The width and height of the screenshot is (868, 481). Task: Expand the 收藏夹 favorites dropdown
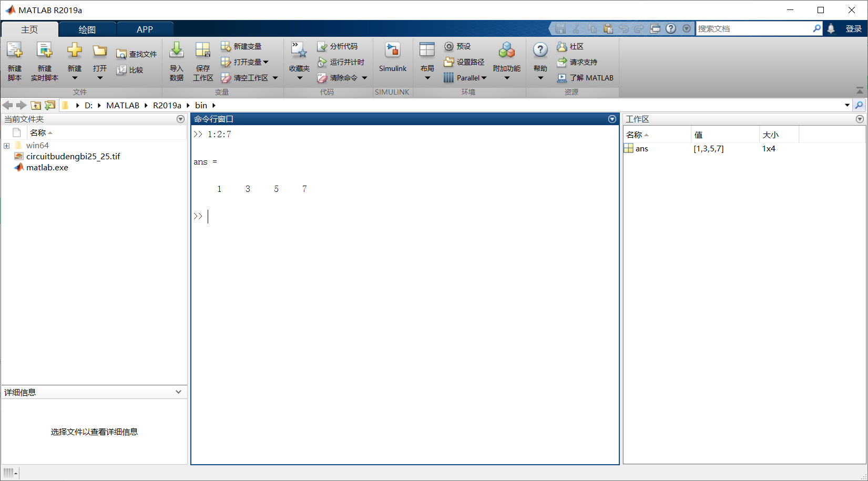click(x=300, y=78)
